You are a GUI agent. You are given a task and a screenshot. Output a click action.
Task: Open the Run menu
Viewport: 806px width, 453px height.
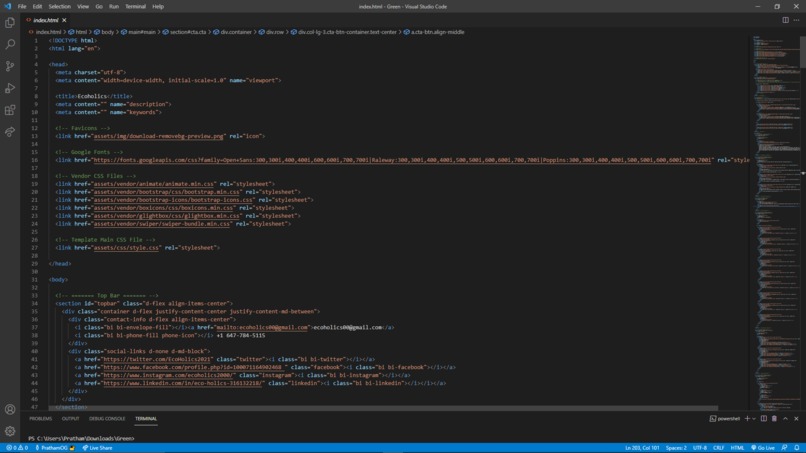coord(114,7)
